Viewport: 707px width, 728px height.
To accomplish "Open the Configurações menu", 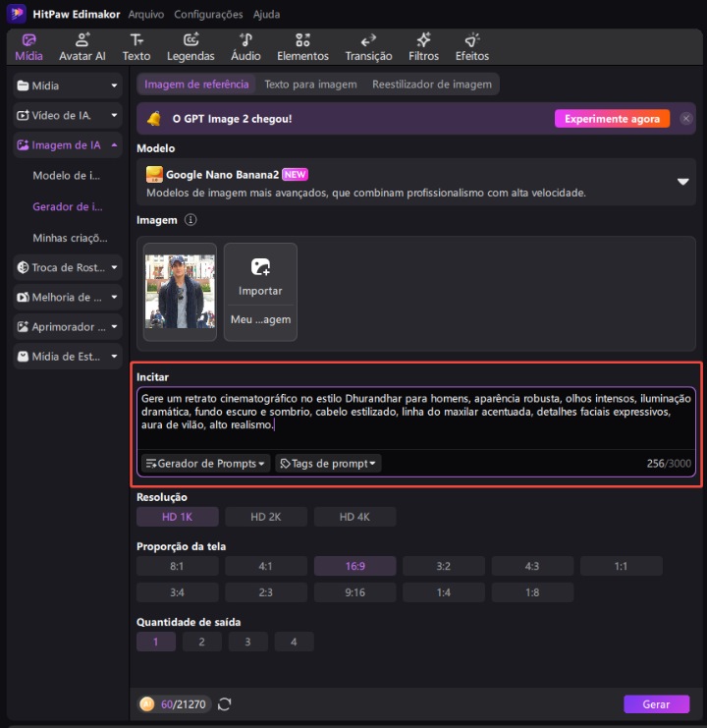I will (208, 15).
